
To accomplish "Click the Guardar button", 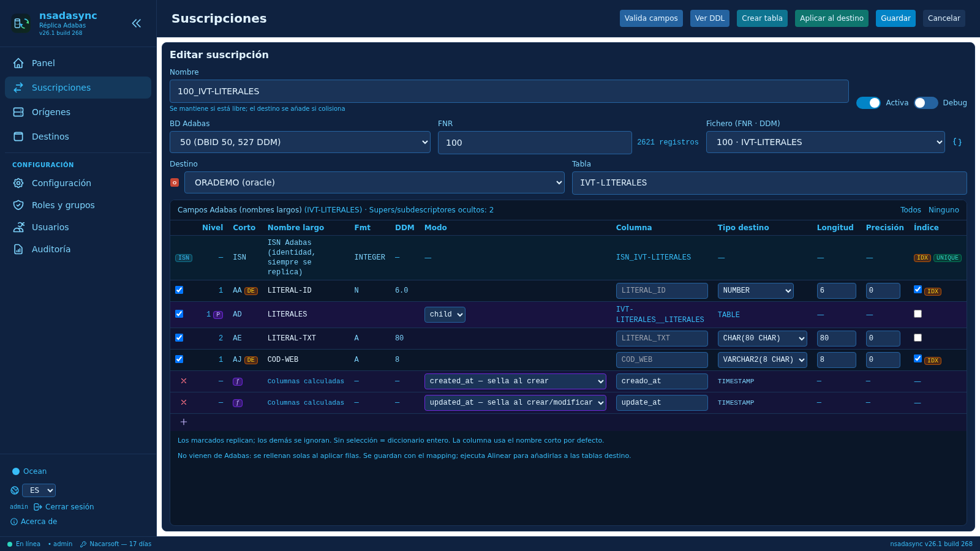I will click(895, 18).
